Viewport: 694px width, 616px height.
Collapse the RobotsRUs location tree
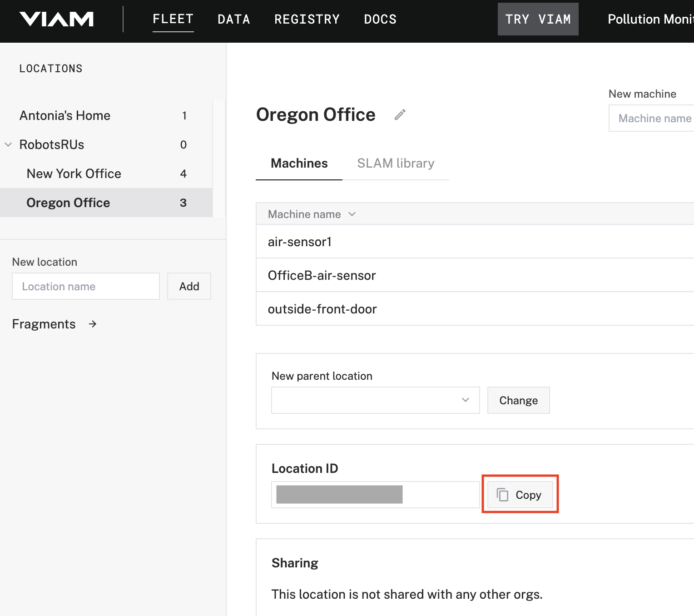[x=8, y=145]
